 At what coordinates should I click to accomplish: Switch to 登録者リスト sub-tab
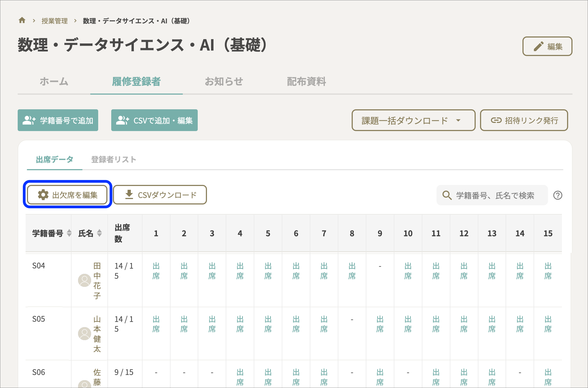click(x=114, y=159)
